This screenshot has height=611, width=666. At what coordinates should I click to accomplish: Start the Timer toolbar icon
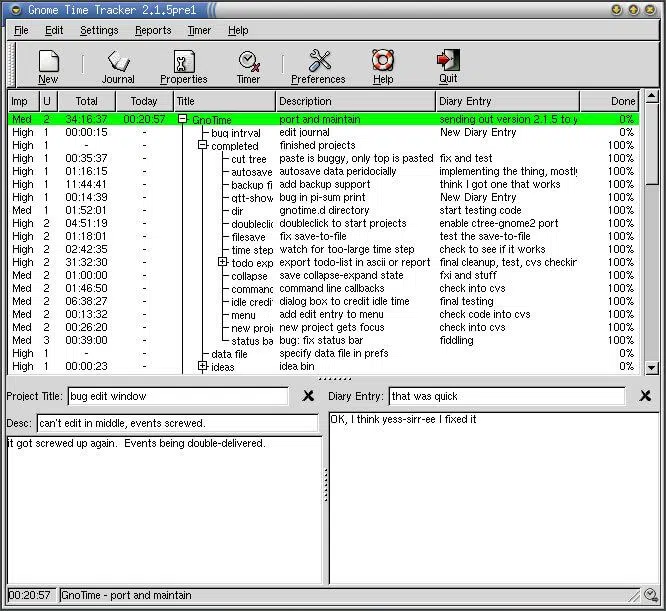248,66
